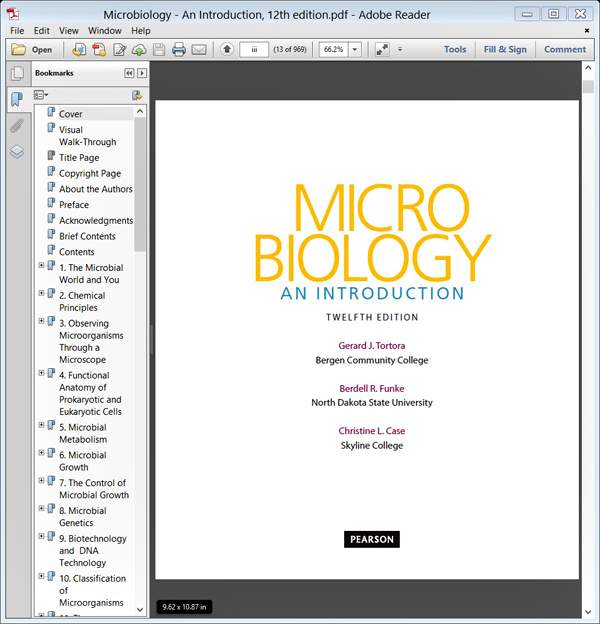Open the File menu
The height and width of the screenshot is (624, 600).
point(17,31)
